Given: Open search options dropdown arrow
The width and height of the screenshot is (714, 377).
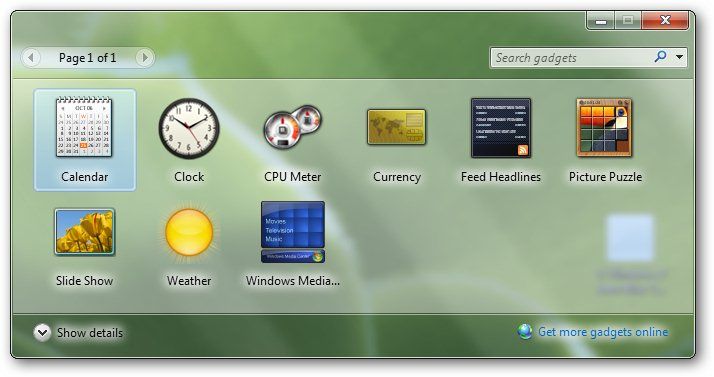Looking at the screenshot, I should [x=679, y=57].
